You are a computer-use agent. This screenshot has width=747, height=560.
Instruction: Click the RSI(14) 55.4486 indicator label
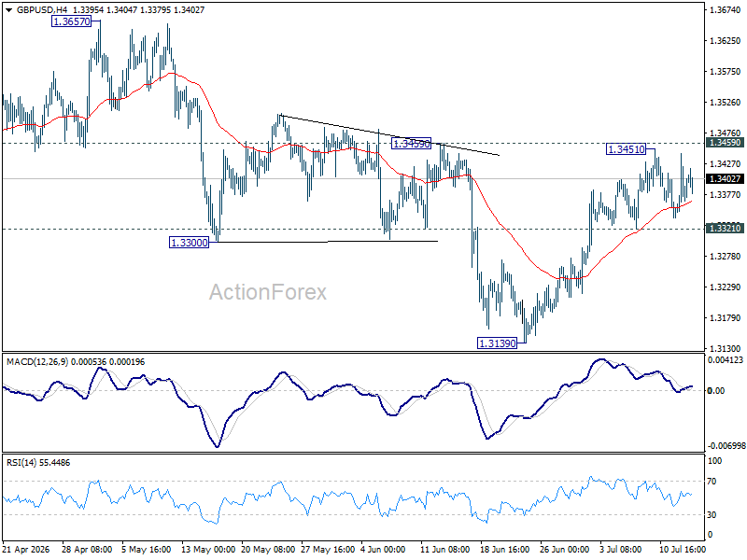coord(38,463)
